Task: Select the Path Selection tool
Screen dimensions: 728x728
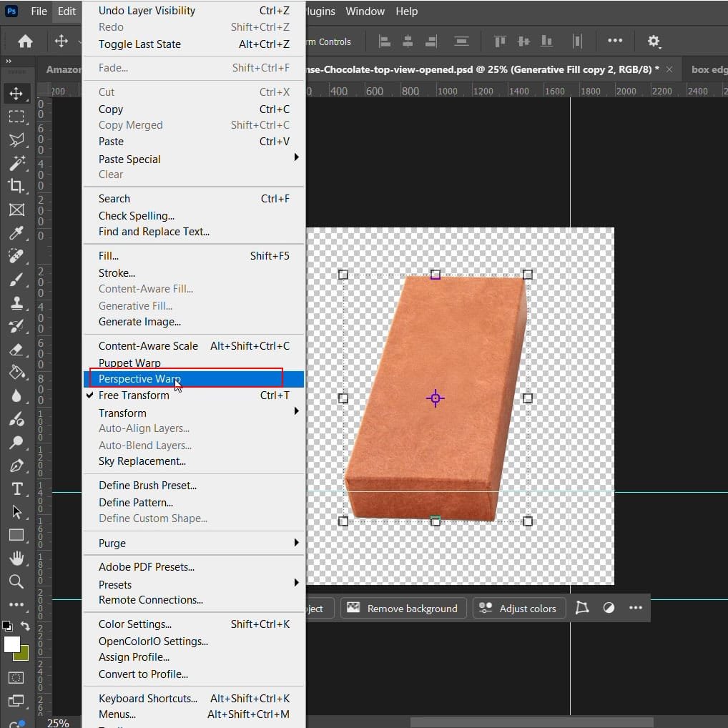Action: [16, 512]
